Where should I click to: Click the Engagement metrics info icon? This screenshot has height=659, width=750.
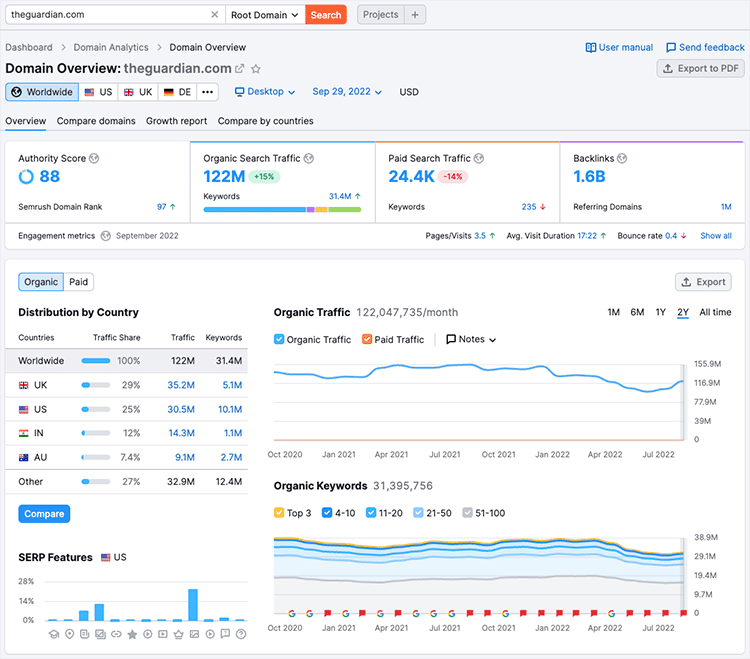(106, 236)
